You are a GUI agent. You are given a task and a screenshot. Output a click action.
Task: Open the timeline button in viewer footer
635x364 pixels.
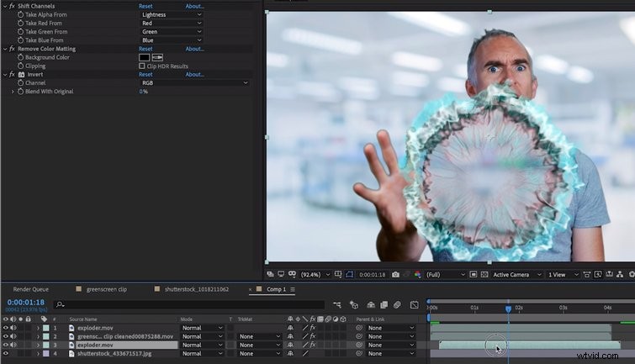[x=609, y=275]
